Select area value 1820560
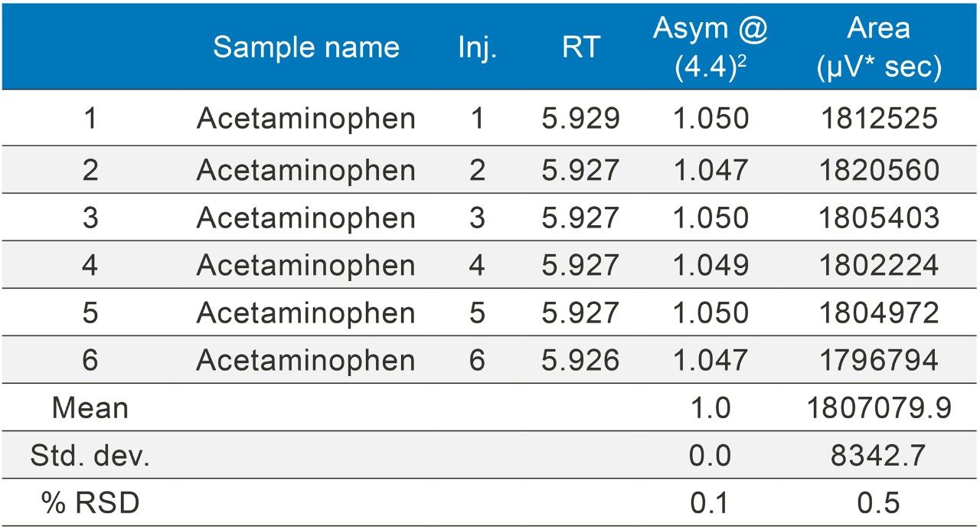Image resolution: width=980 pixels, height=530 pixels. (x=878, y=170)
